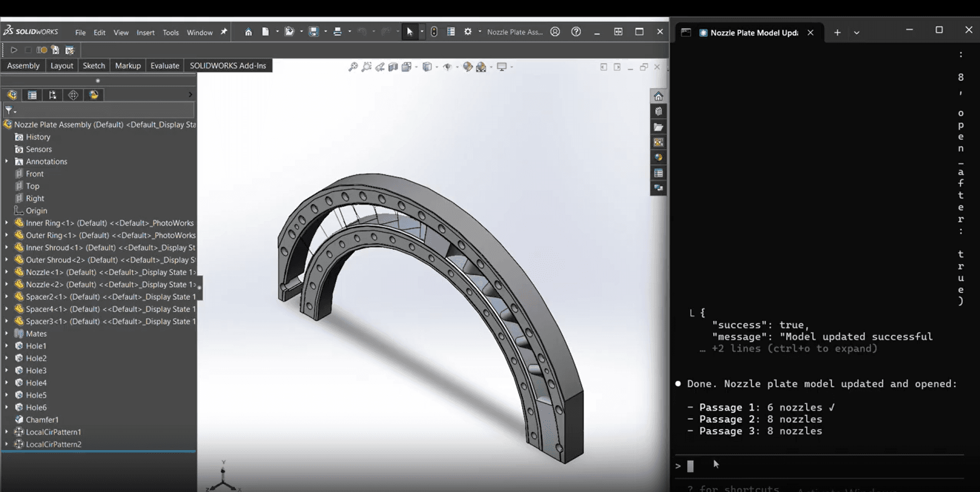Open the Tools menu
The width and height of the screenshot is (980, 492).
point(171,32)
